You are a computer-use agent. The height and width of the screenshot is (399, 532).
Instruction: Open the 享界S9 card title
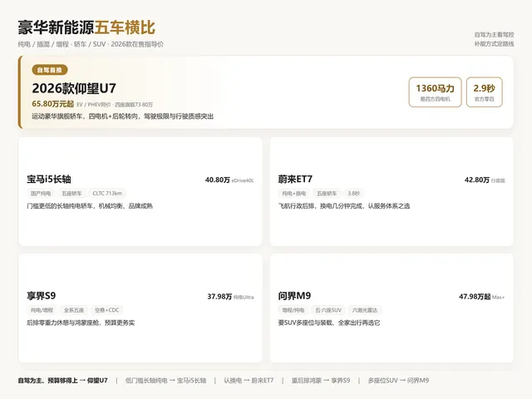(42, 296)
